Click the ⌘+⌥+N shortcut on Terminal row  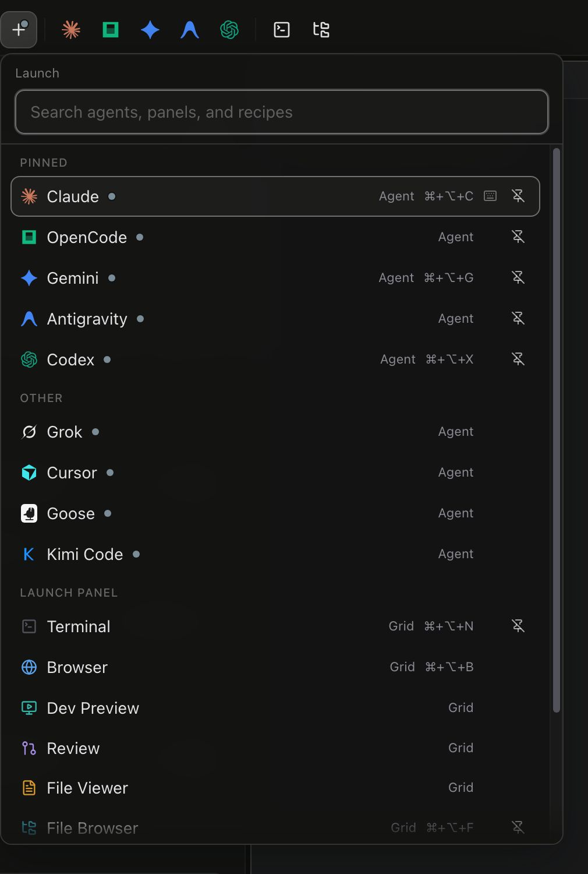pyautogui.click(x=448, y=626)
